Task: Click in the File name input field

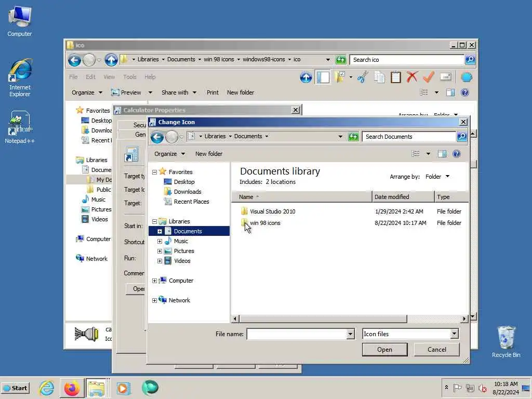Action: click(x=297, y=334)
